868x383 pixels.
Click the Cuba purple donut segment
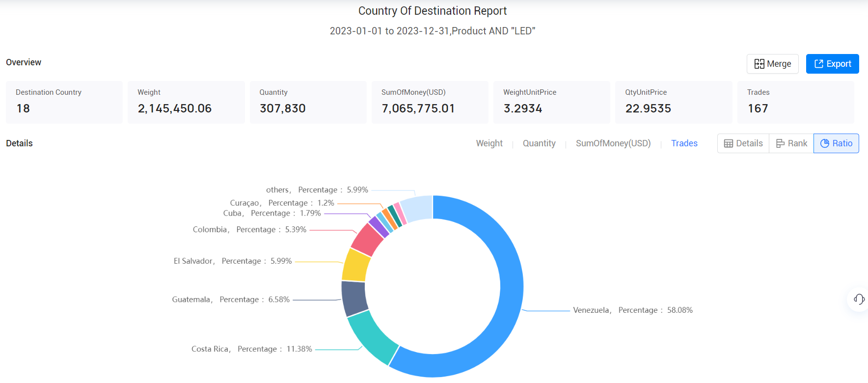pyautogui.click(x=379, y=227)
